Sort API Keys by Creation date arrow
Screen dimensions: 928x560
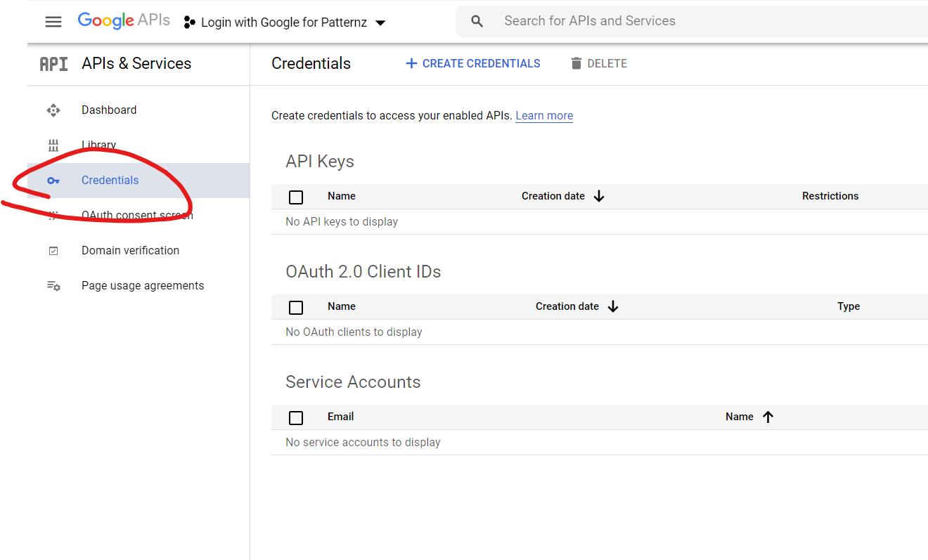[599, 197]
